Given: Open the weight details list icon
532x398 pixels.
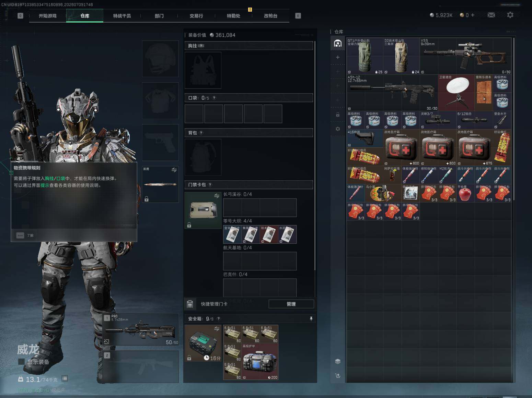Looking at the screenshot, I should coord(65,378).
